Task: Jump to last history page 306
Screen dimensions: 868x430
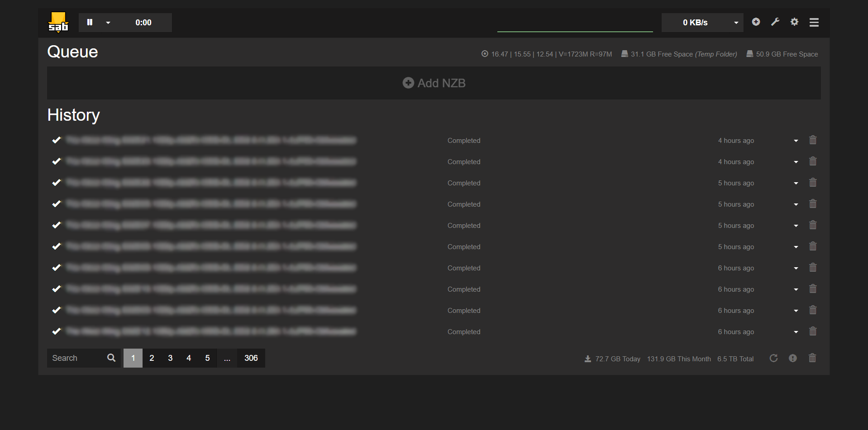Action: click(x=251, y=358)
